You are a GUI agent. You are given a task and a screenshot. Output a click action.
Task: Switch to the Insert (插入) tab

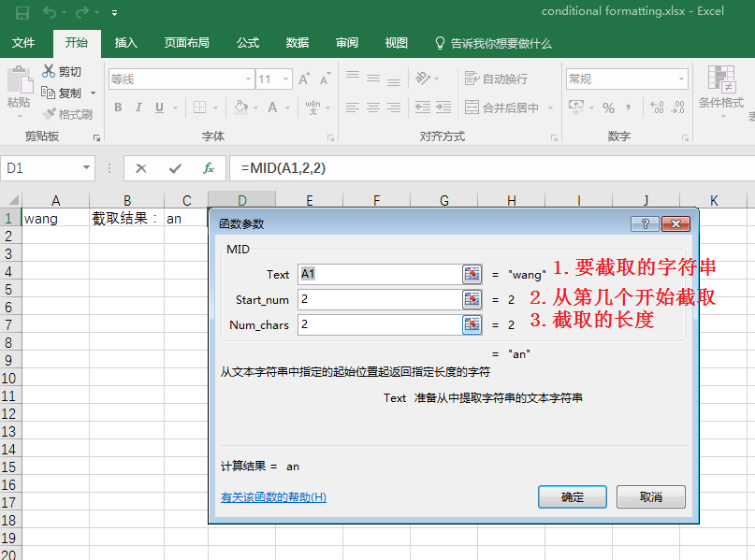126,43
